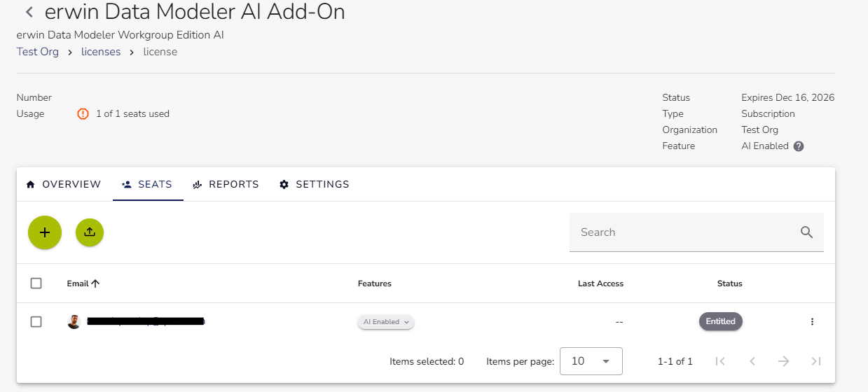Image resolution: width=868 pixels, height=392 pixels.
Task: Open the Reports tab
Action: coord(226,184)
